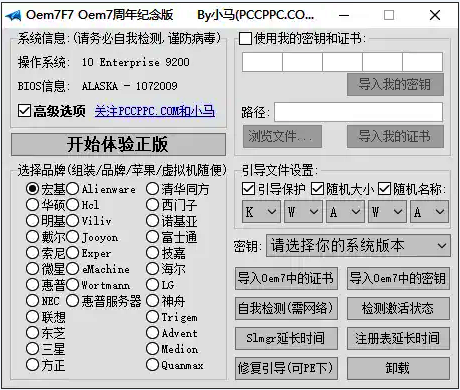Image resolution: width=460 pixels, height=390 pixels.
Task: Expand the 请选择你的系统版本 key dropdown
Action: click(x=358, y=246)
